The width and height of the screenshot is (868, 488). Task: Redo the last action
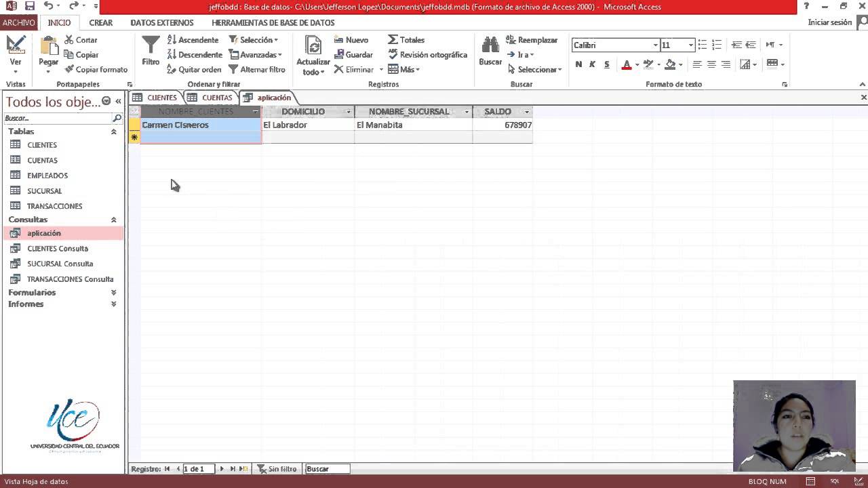point(73,6)
